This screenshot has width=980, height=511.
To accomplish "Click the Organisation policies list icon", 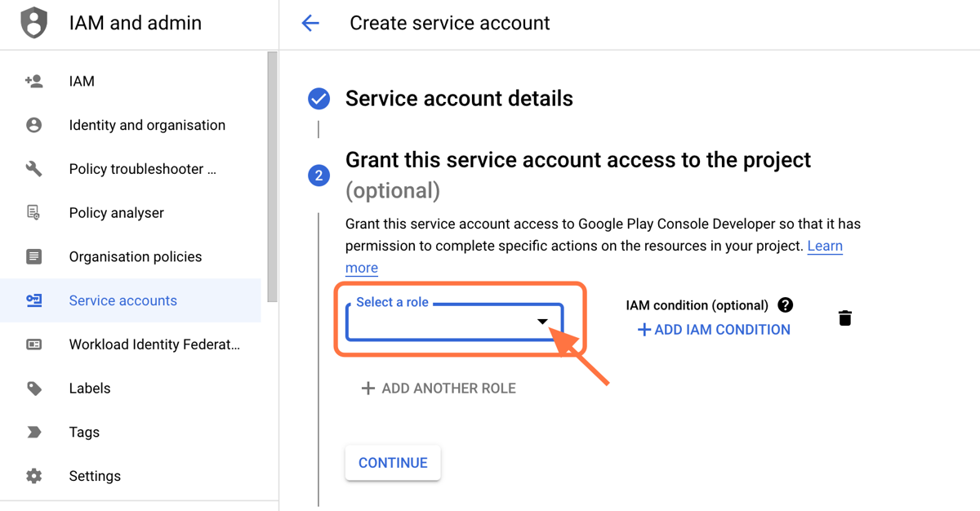I will (33, 256).
